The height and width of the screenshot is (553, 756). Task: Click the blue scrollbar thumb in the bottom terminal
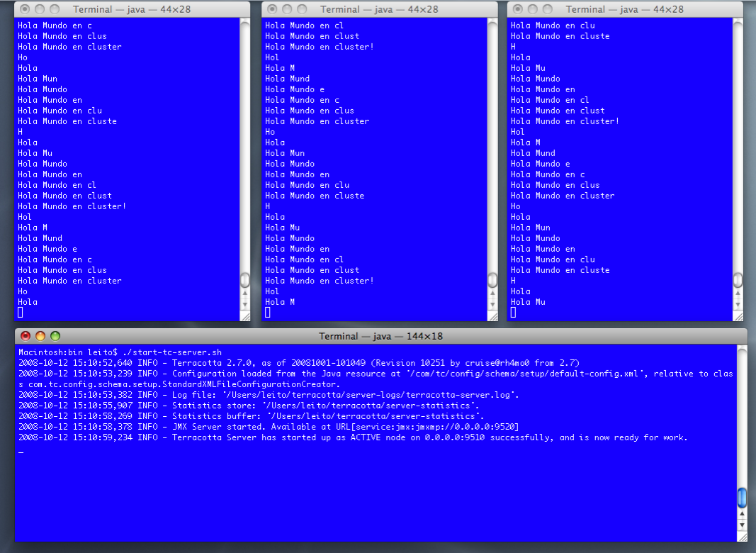(742, 498)
